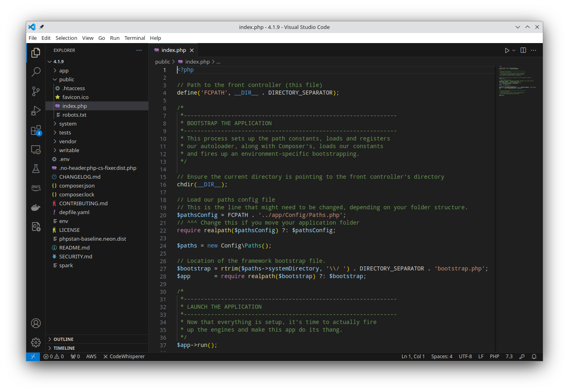The width and height of the screenshot is (569, 392).
Task: Open the Project Manager icon above Accounts
Action: click(36, 227)
